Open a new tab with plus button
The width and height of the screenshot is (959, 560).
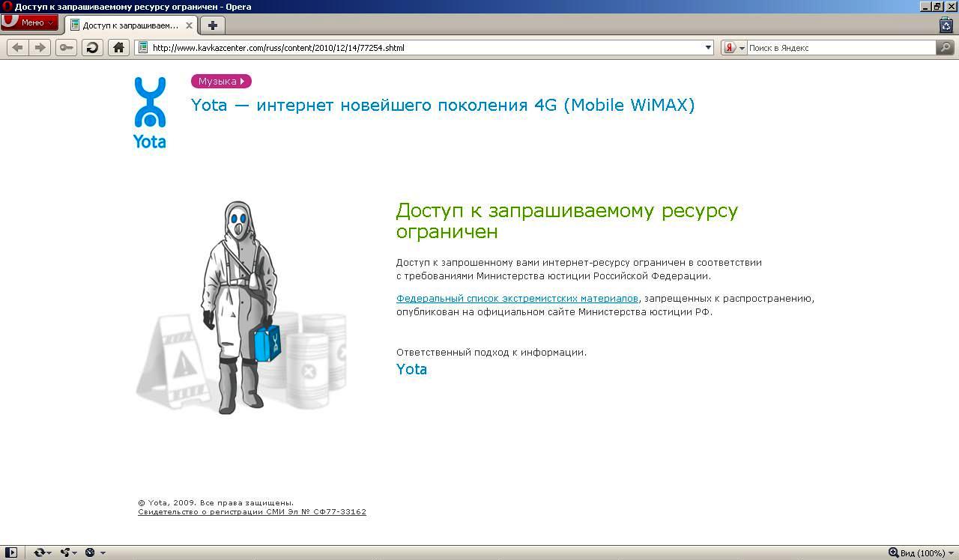point(213,25)
